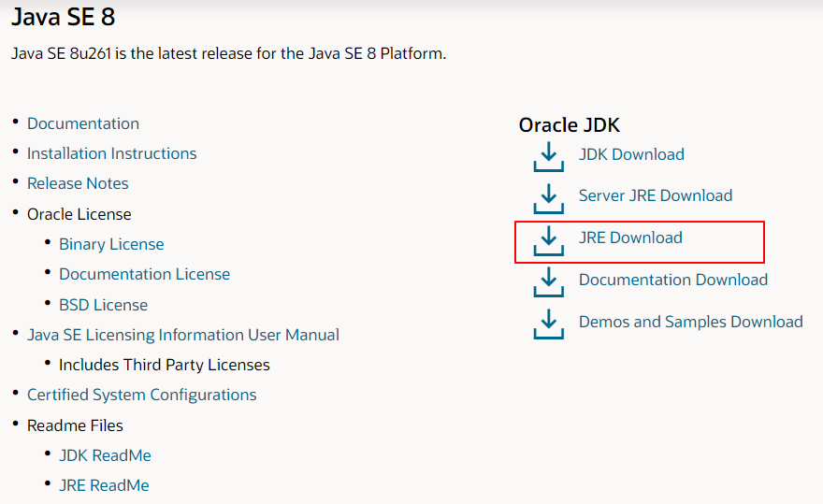The image size is (823, 504).
Task: Open the Documentation link in the list
Action: click(x=83, y=123)
